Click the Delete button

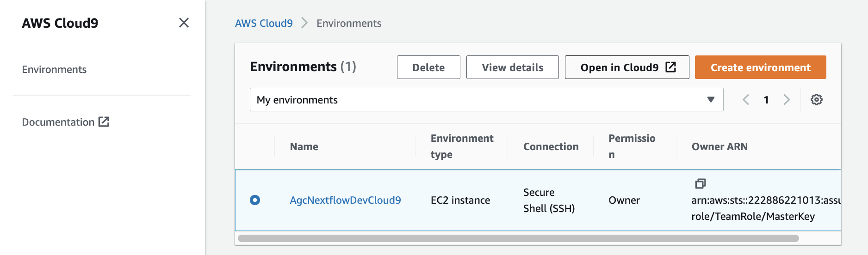[x=428, y=67]
